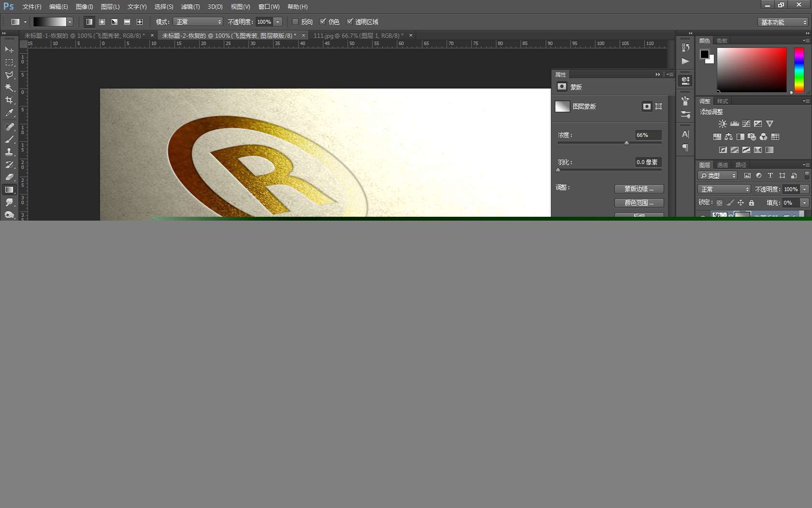812x508 pixels.
Task: Open the Paragraph panel icon
Action: (x=685, y=148)
